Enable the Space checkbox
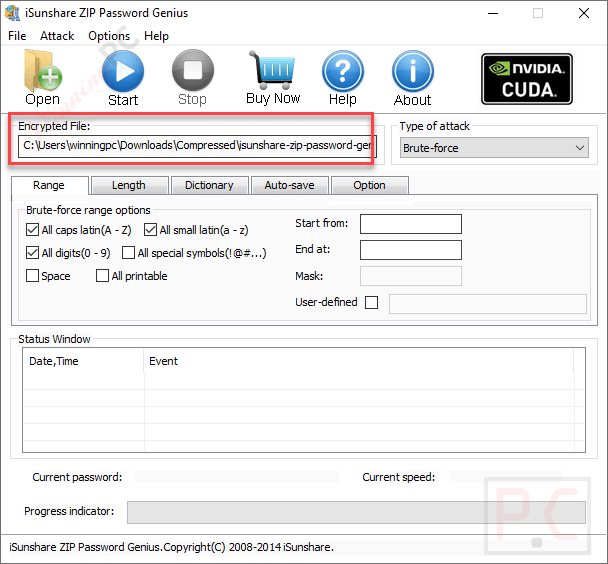Viewport: 608px width, 564px height. (32, 276)
